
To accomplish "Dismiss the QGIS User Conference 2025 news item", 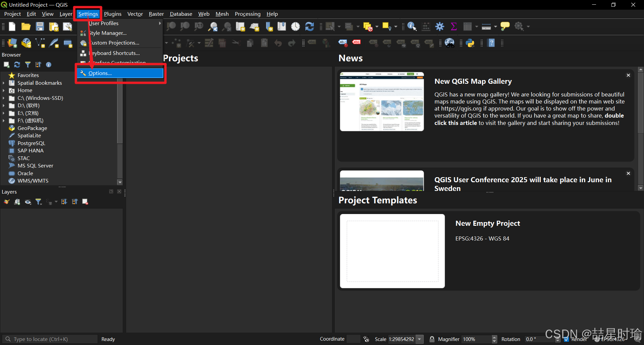I will [628, 174].
